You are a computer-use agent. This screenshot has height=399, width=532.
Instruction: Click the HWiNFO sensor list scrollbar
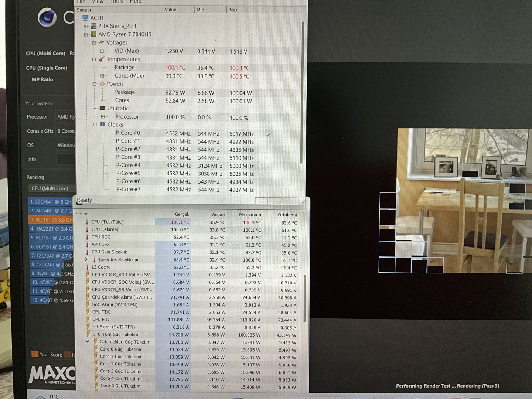(x=304, y=299)
